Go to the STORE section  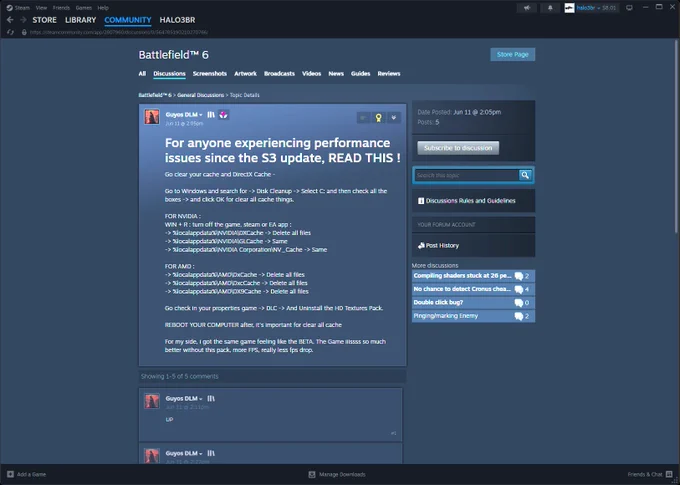pos(44,20)
